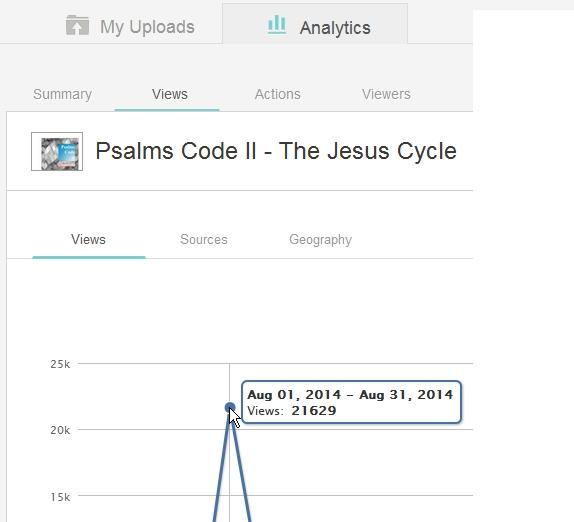Click the tooltip date range text
This screenshot has width=574, height=522.
point(350,395)
